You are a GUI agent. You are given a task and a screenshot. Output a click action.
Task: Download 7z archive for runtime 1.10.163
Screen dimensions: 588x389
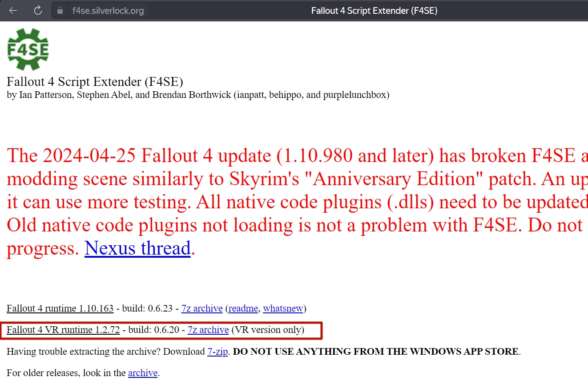(x=202, y=308)
